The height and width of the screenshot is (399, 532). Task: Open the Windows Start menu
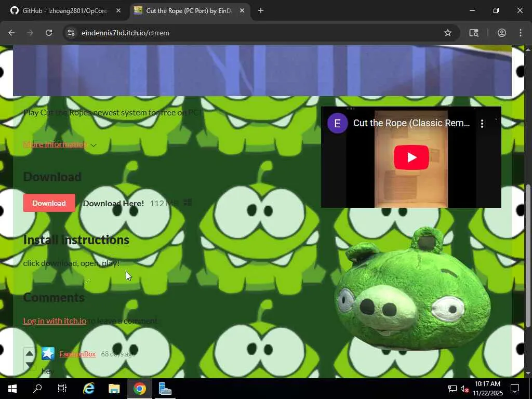(x=12, y=389)
